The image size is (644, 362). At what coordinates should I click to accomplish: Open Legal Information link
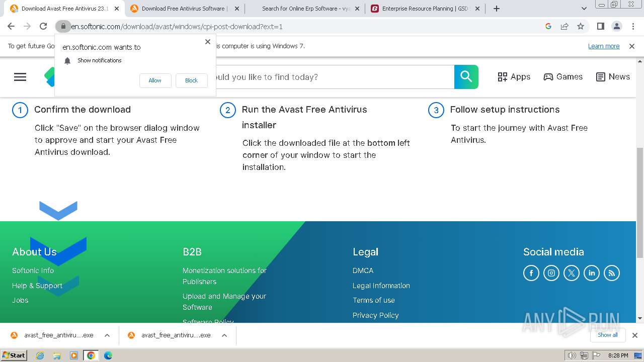point(381,286)
